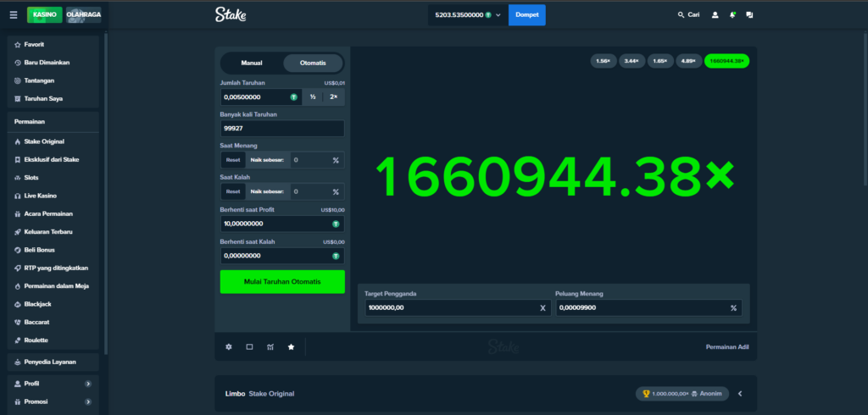Click the Target Pengganda input field
The width and height of the screenshot is (868, 415).
click(458, 307)
